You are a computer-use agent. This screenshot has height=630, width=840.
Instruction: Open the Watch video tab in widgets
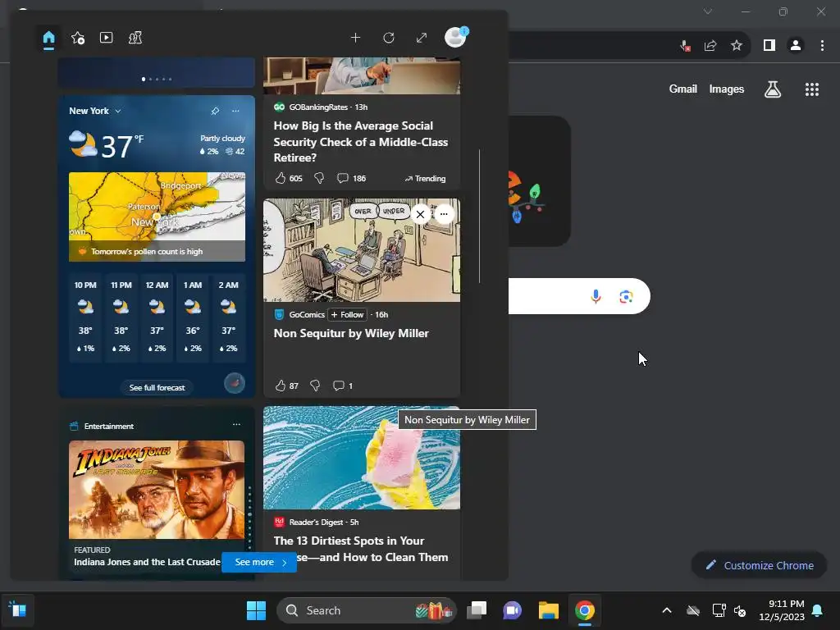tap(106, 38)
